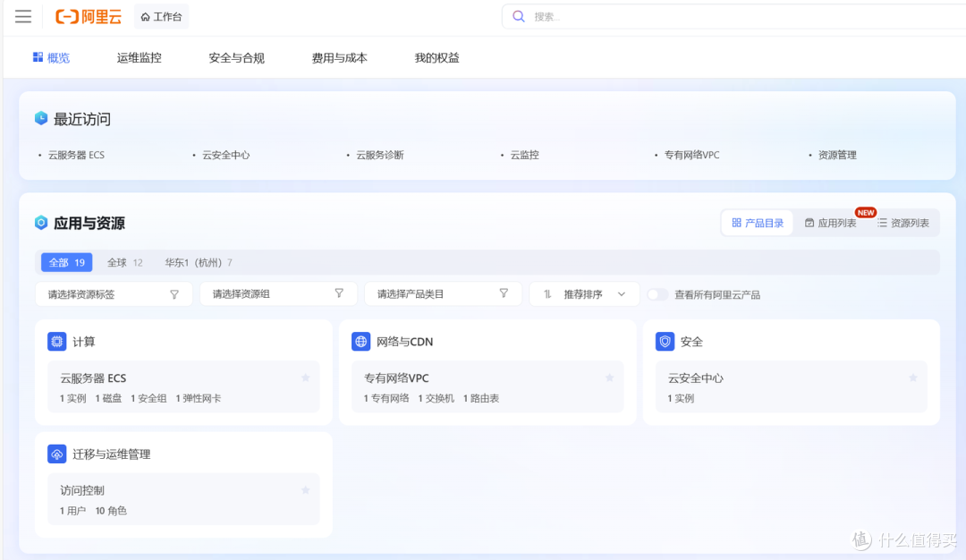The height and width of the screenshot is (560, 966).
Task: Switch to the 安全与合规 tab
Action: pos(236,58)
